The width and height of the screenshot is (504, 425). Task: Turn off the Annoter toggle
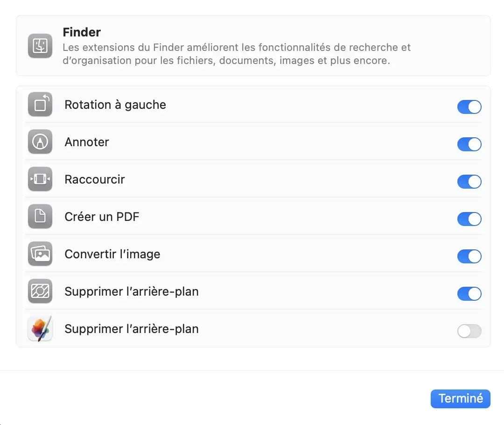[469, 144]
